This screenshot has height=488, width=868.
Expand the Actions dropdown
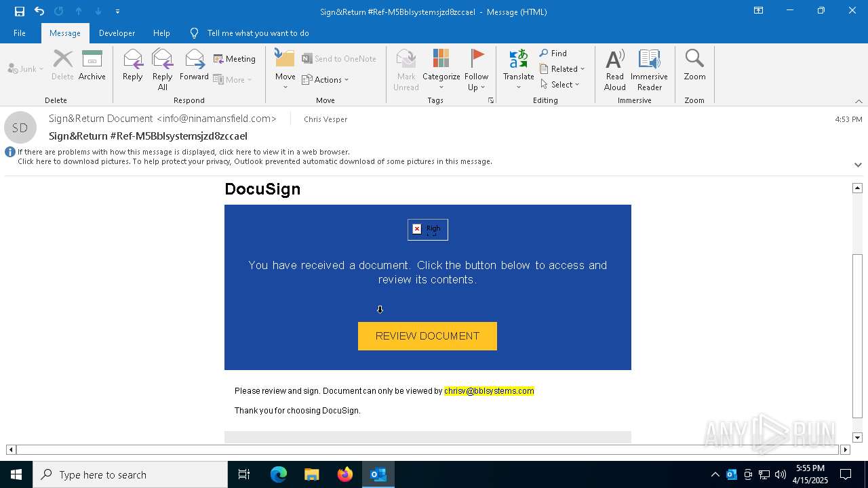click(325, 79)
